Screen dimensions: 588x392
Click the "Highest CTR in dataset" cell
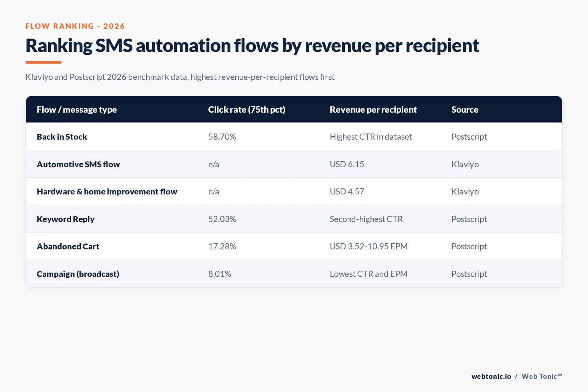(x=371, y=137)
